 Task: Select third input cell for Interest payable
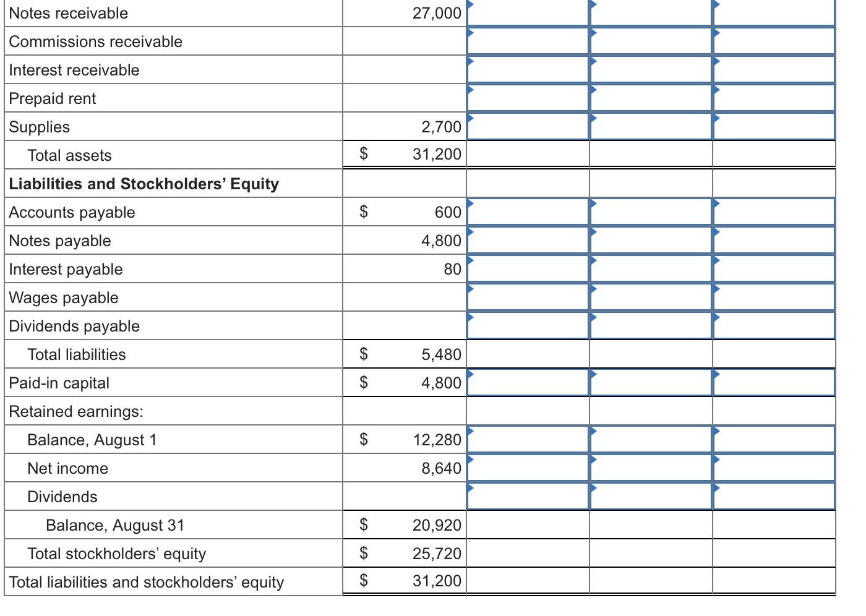pyautogui.click(x=774, y=268)
